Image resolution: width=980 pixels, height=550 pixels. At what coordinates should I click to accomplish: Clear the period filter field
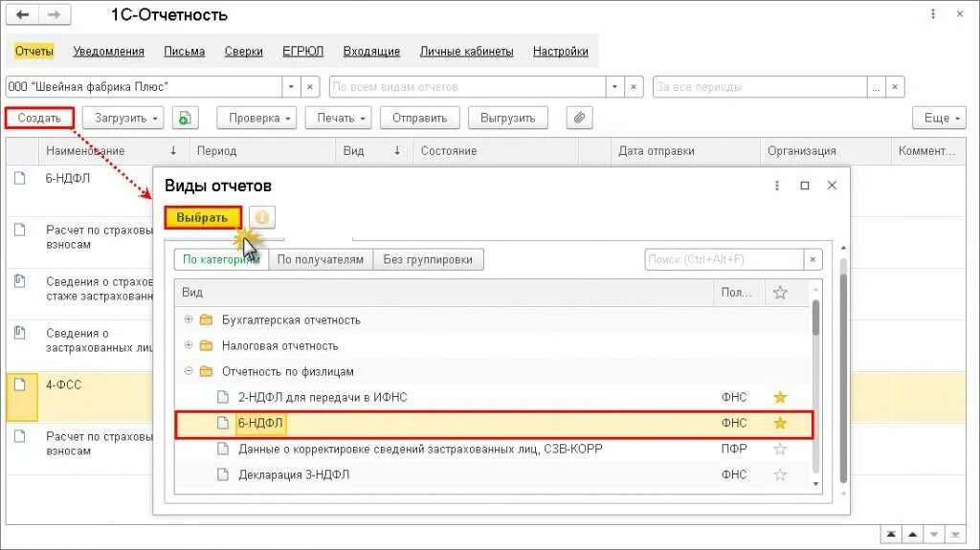pos(895,87)
